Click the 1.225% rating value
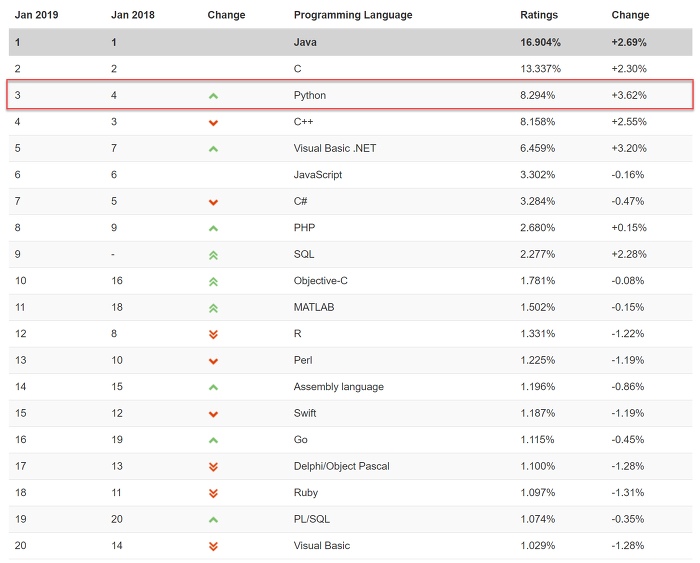The image size is (700, 563). coord(538,360)
